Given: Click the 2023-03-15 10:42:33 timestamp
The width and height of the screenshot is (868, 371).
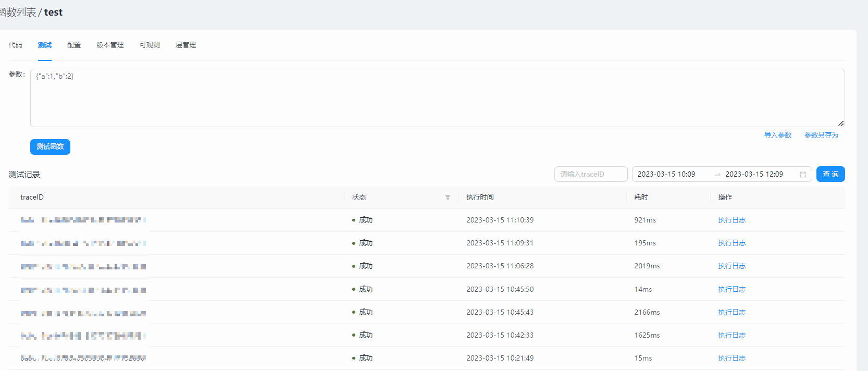Looking at the screenshot, I should 500,335.
